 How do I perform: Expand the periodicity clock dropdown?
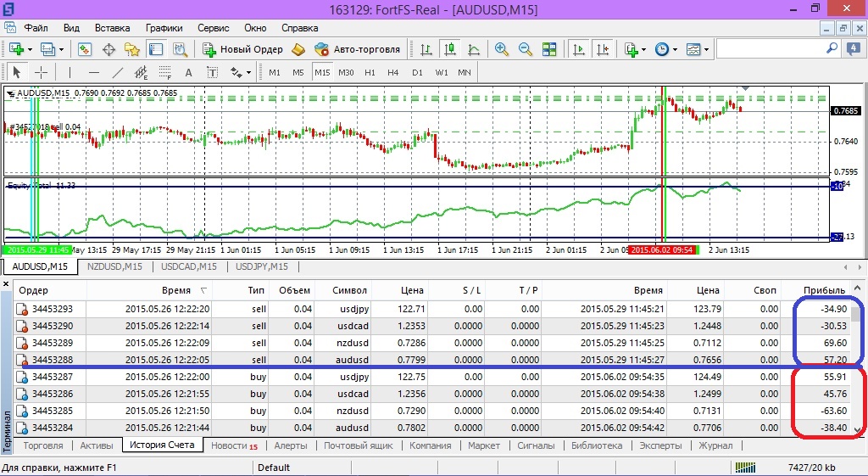[675, 49]
